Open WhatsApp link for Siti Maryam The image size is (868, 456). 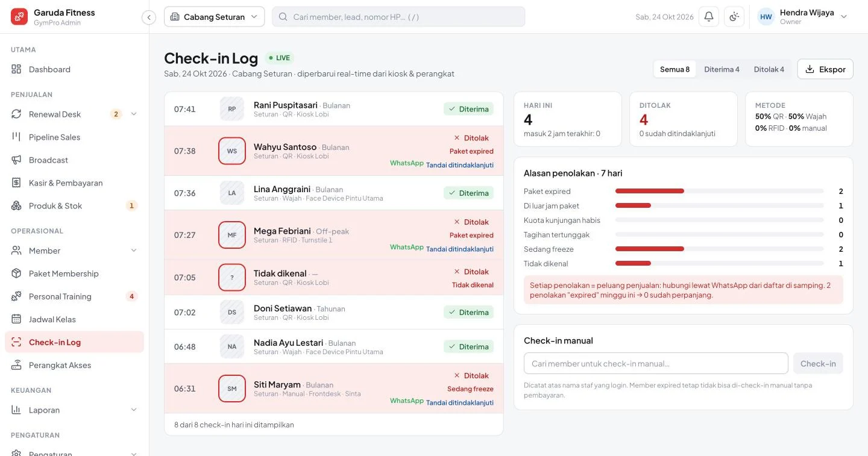click(407, 401)
